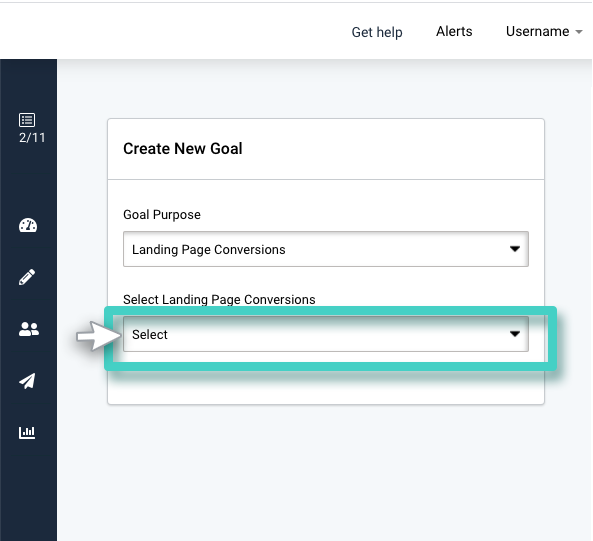This screenshot has width=593, height=541.
Task: Click the Select Landing Page Conversions label
Action: [x=219, y=299]
